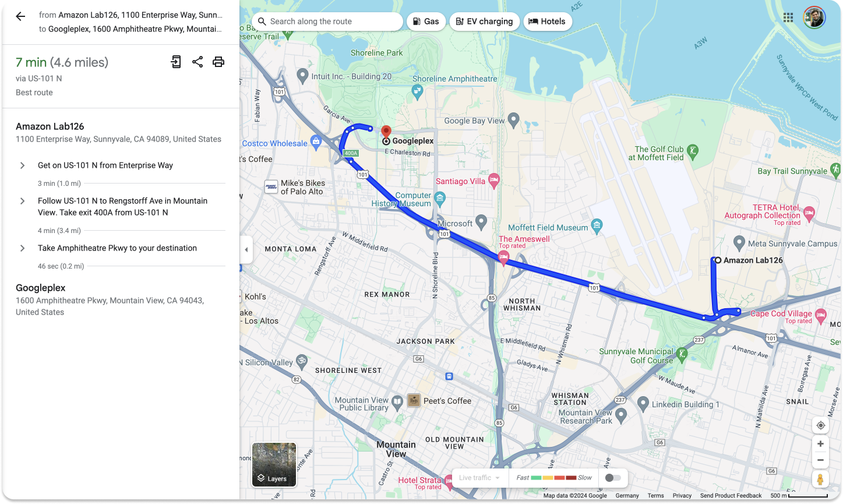Open Street View with the Pegman icon
Image resolution: width=843 pixels, height=504 pixels.
click(x=820, y=480)
